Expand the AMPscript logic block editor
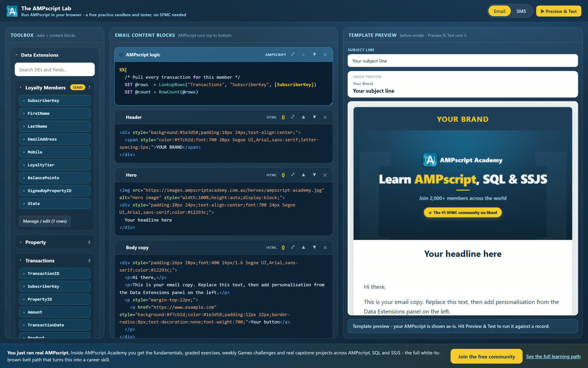 coord(293,55)
